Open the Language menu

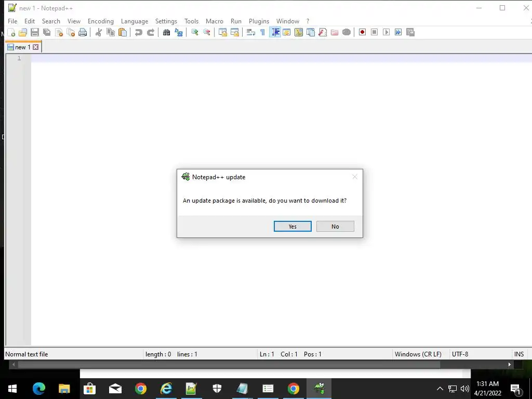[135, 21]
